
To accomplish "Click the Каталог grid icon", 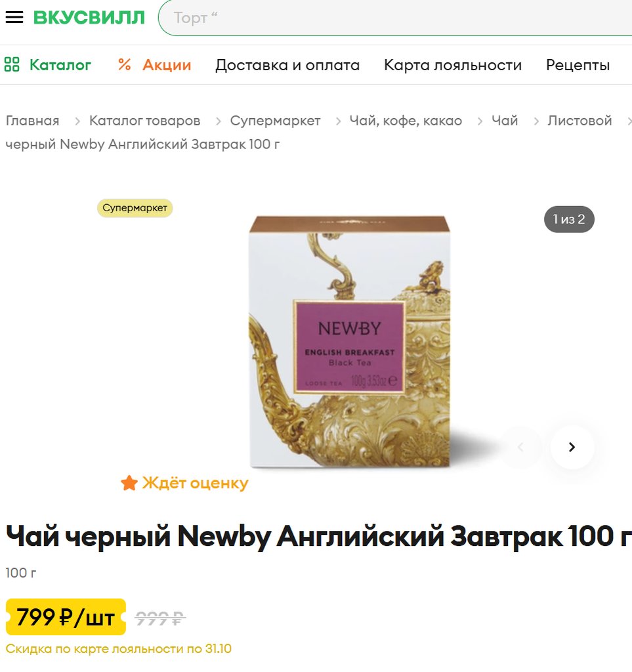I will coord(12,65).
